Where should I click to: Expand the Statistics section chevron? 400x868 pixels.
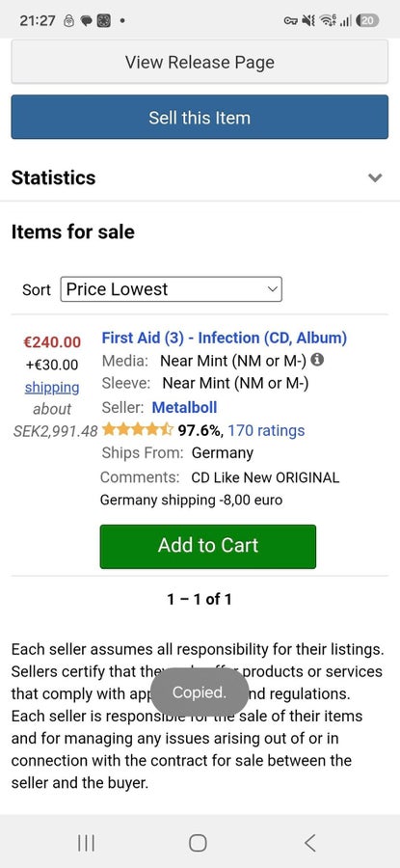click(375, 177)
